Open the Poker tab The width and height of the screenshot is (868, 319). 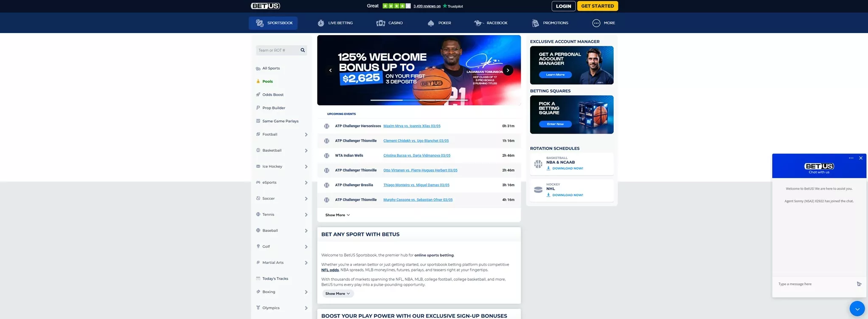(x=439, y=23)
